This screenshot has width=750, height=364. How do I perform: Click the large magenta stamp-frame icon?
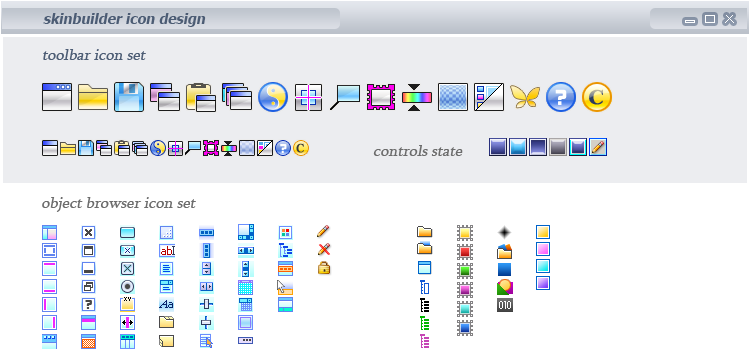pyautogui.click(x=381, y=97)
